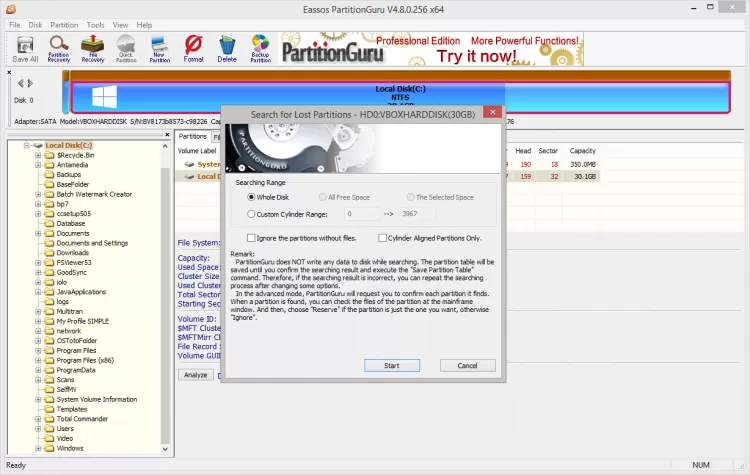This screenshot has height=475, width=750.
Task: Click the Head column header
Action: pos(523,151)
